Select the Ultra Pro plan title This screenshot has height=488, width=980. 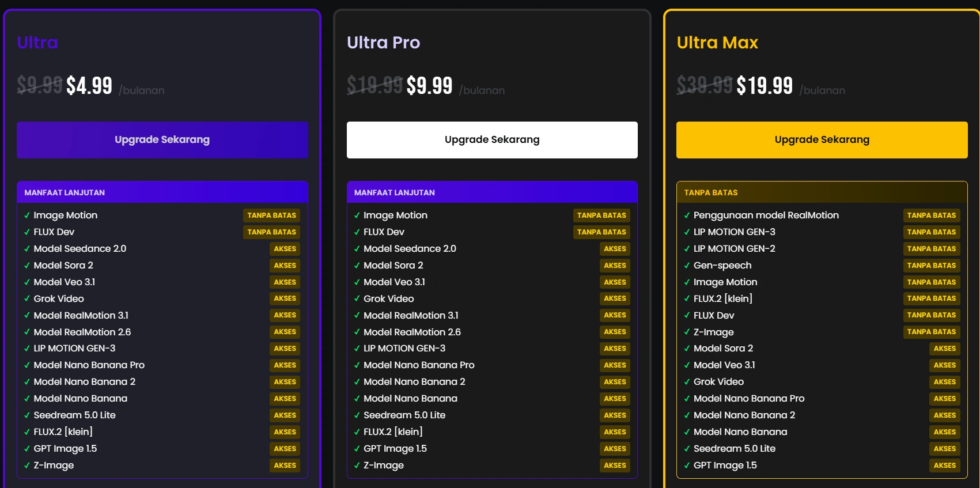[383, 43]
